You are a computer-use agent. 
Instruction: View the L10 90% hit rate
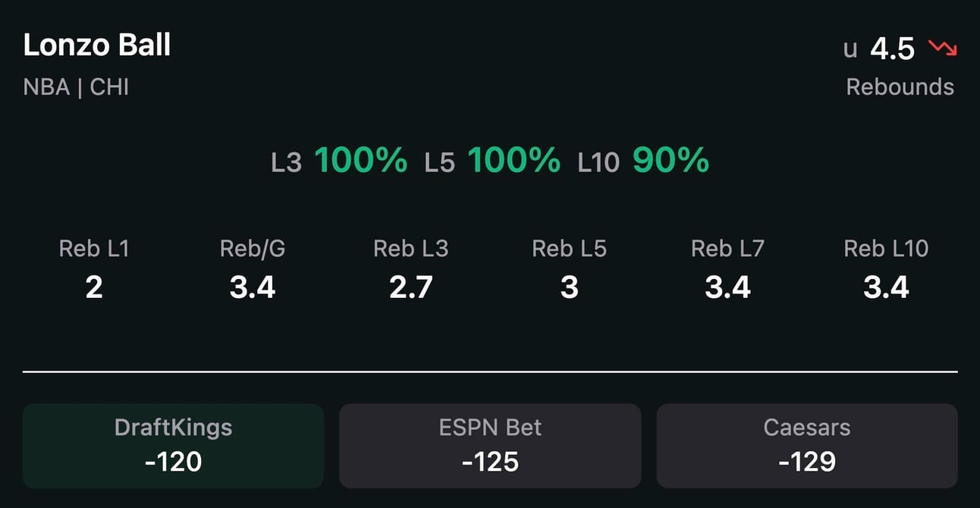click(643, 161)
